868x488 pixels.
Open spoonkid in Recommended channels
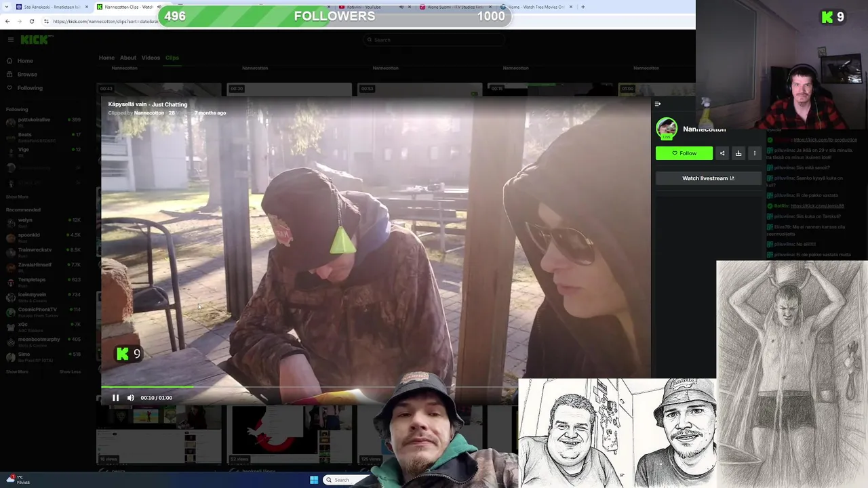(x=43, y=237)
